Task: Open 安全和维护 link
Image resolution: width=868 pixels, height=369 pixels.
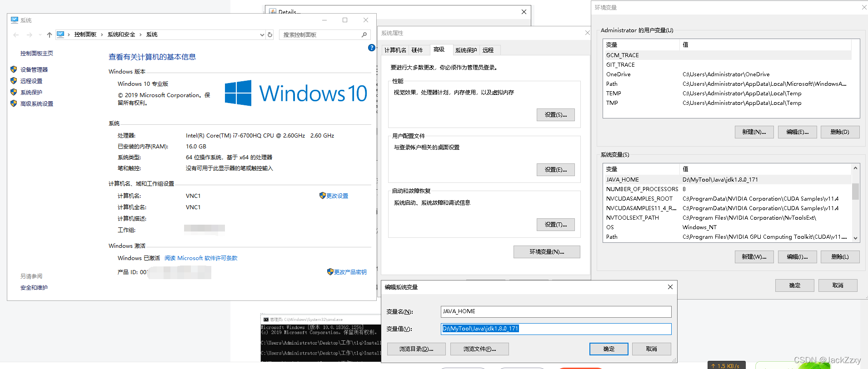Action: point(34,288)
